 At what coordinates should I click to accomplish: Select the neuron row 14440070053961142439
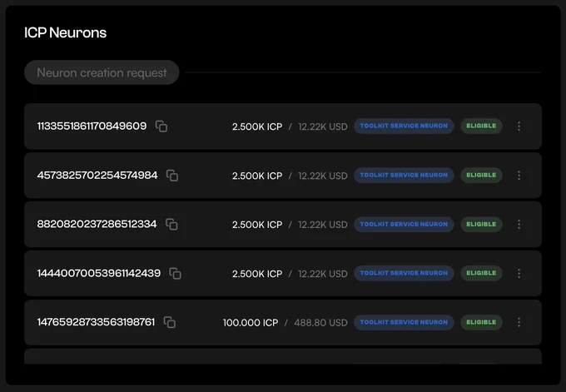pos(283,273)
